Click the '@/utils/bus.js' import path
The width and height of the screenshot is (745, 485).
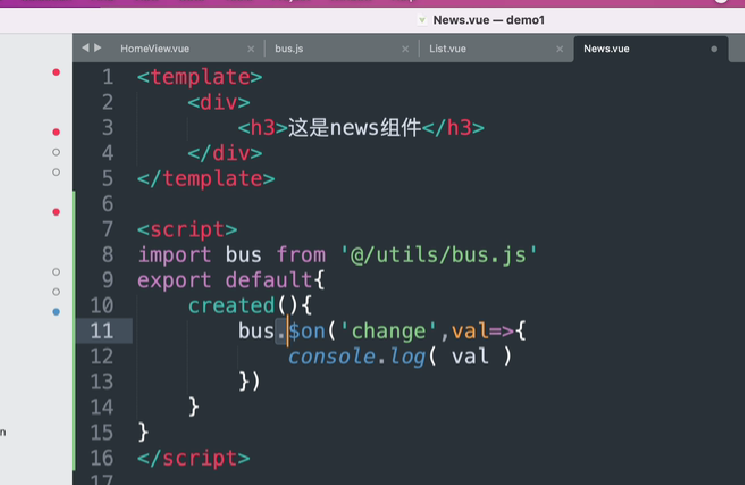point(439,255)
